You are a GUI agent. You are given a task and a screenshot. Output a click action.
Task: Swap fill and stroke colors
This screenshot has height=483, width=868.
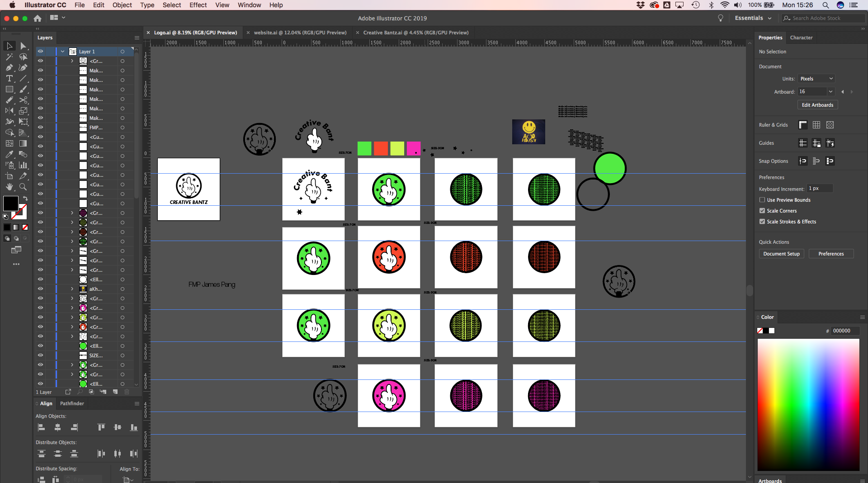25,198
